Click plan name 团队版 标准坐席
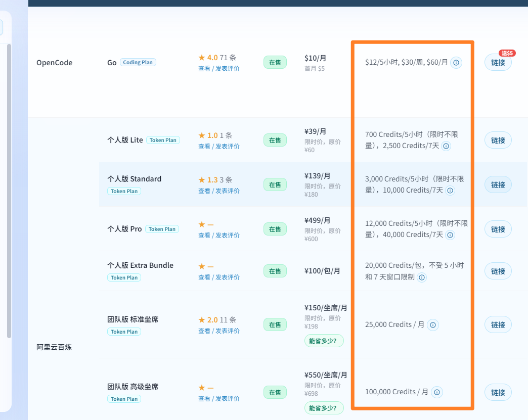 click(133, 319)
